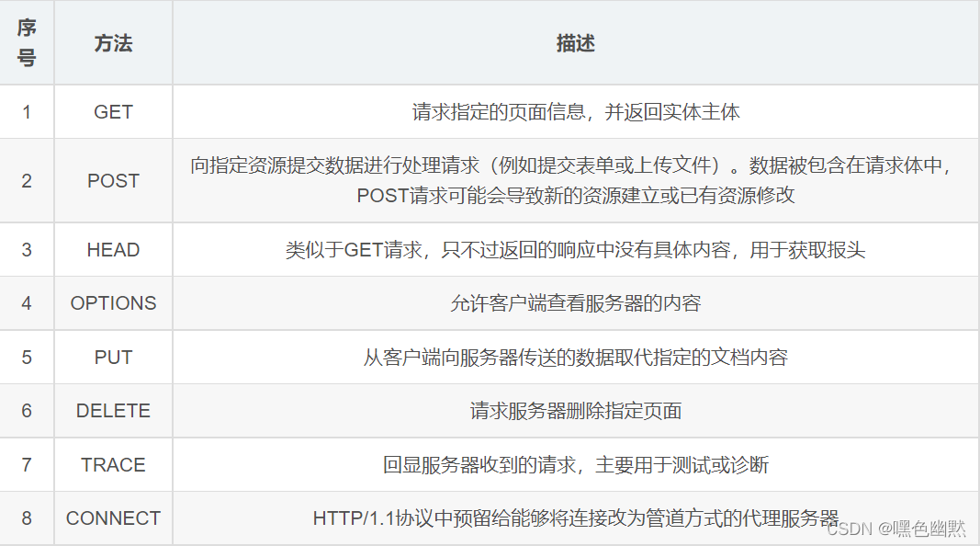Screen dimensions: 980x546
Task: Click the CONNECT description starting with HTTP/1.1协议
Action: [x=576, y=518]
